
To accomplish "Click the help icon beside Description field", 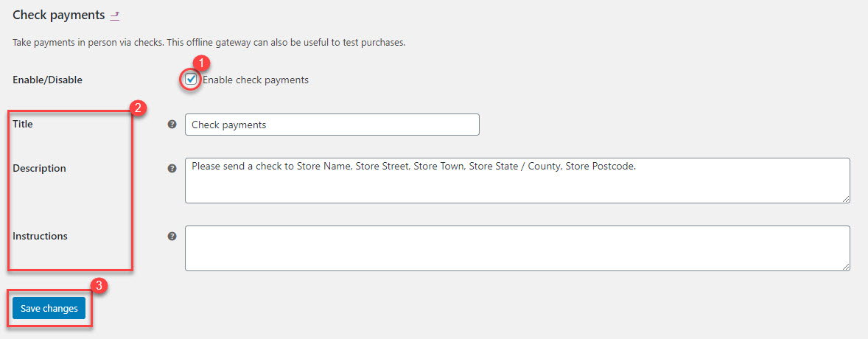I will coord(172,169).
